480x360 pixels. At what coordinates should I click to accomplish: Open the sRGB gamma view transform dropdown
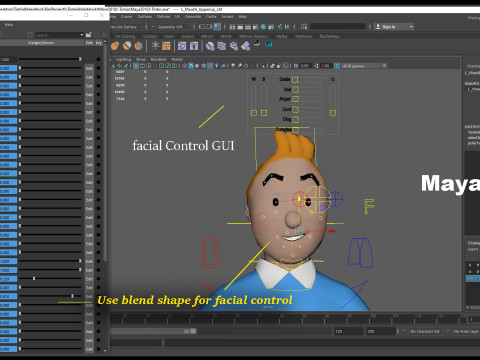coord(364,66)
